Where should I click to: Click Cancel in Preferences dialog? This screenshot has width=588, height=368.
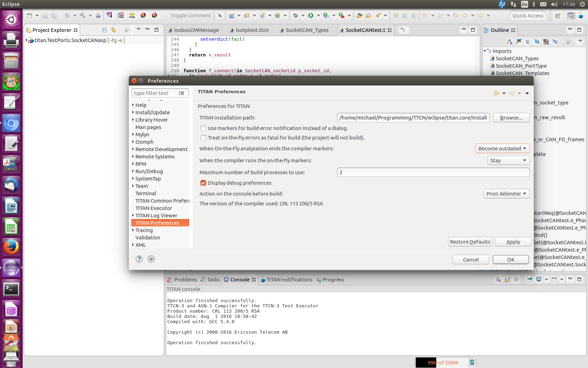[x=471, y=260]
